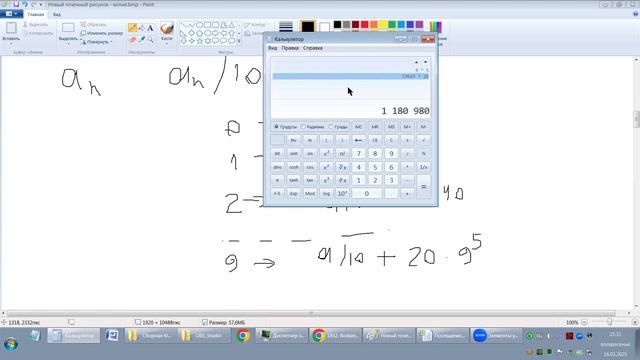Toggle the F-E notation key
The height and width of the screenshot is (360, 640).
[x=277, y=193]
